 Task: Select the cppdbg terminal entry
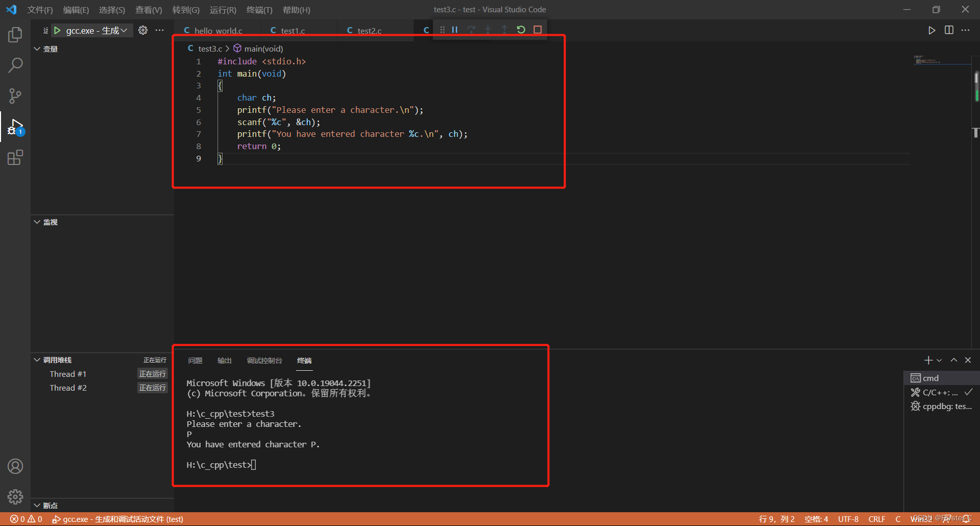942,407
